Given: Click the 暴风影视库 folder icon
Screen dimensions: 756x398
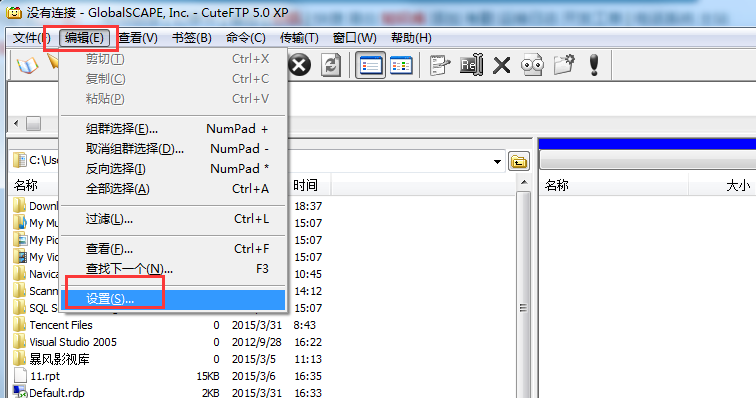Looking at the screenshot, I should click(x=19, y=358).
